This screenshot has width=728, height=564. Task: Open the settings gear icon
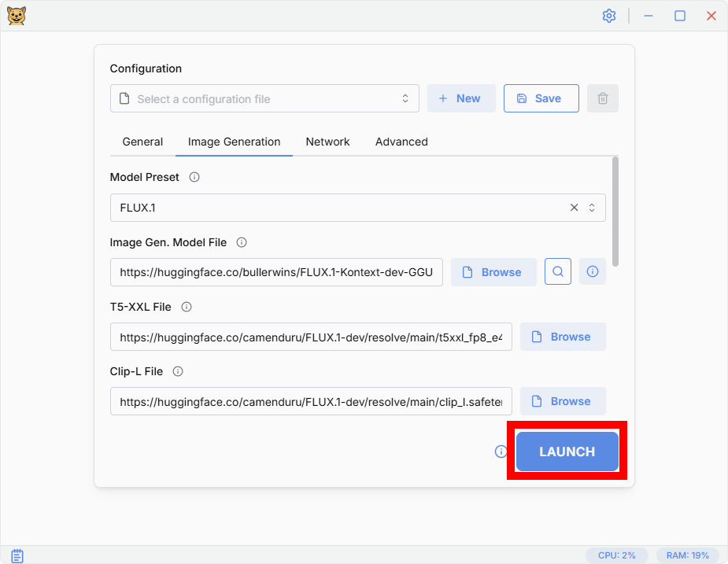tap(608, 16)
